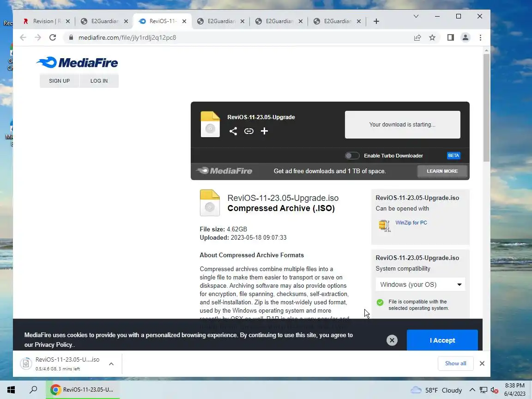Viewport: 532px width, 399px height.
Task: Click the plus icon to save file
Action: (264, 131)
